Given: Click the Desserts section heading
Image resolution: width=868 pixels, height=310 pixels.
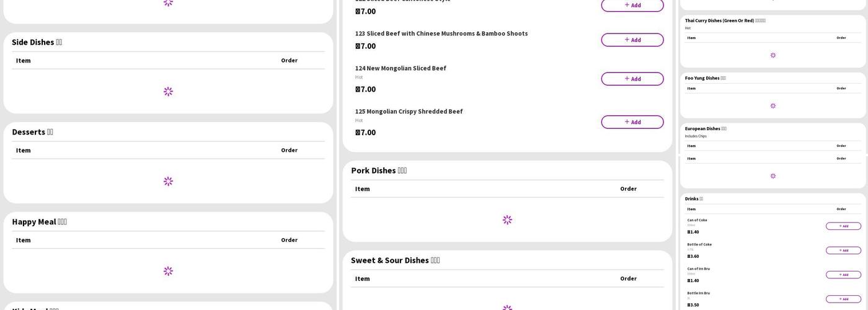Looking at the screenshot, I should tap(32, 132).
